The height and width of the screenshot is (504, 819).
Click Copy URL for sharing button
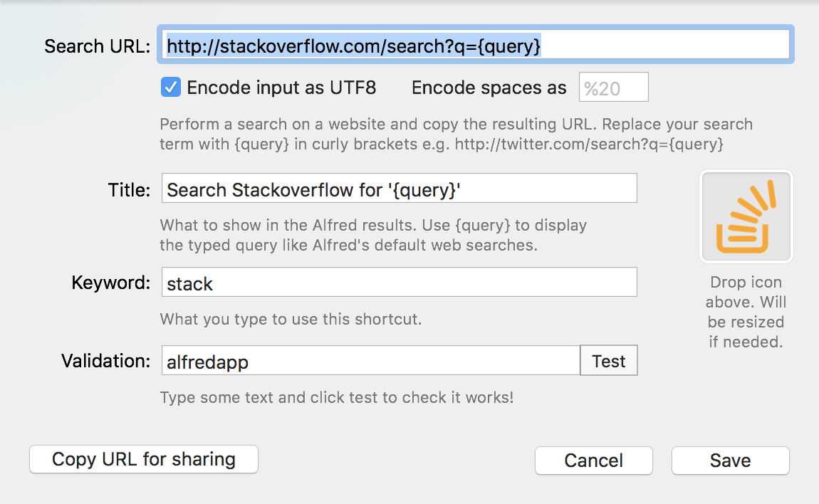coord(144,460)
